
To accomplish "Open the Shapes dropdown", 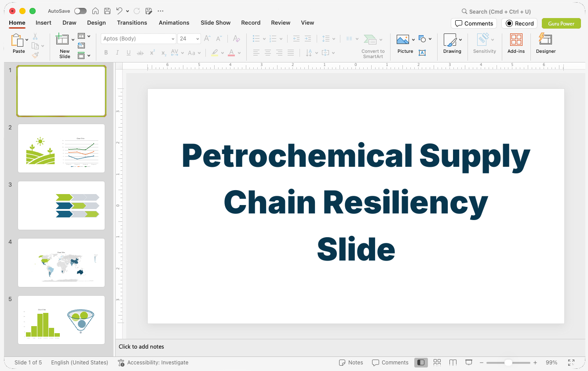I will (425, 39).
